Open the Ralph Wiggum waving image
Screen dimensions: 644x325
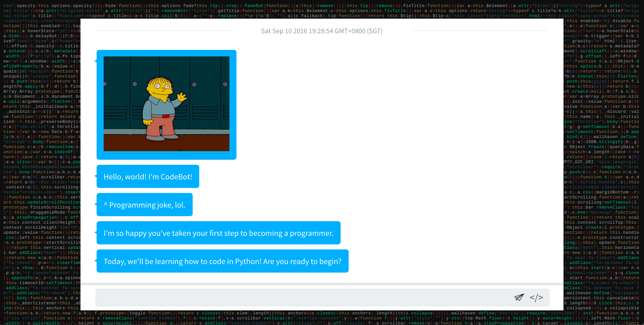[x=166, y=104]
